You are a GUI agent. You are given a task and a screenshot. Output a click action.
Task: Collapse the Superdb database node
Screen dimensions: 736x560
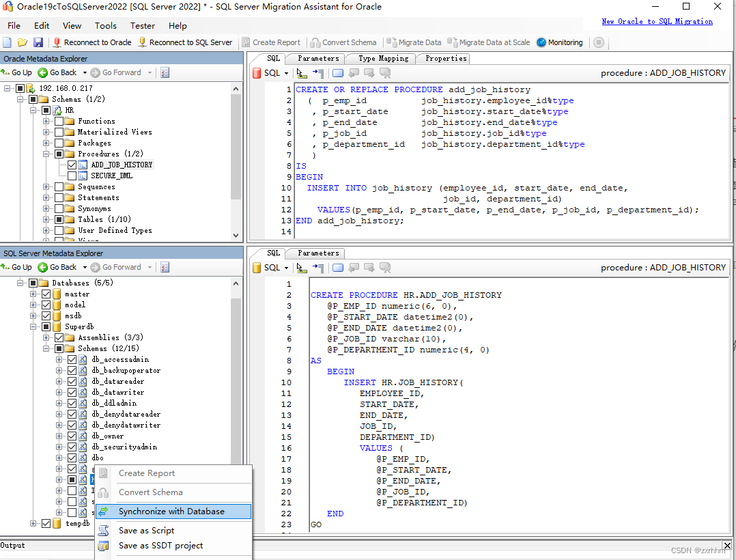tap(33, 326)
